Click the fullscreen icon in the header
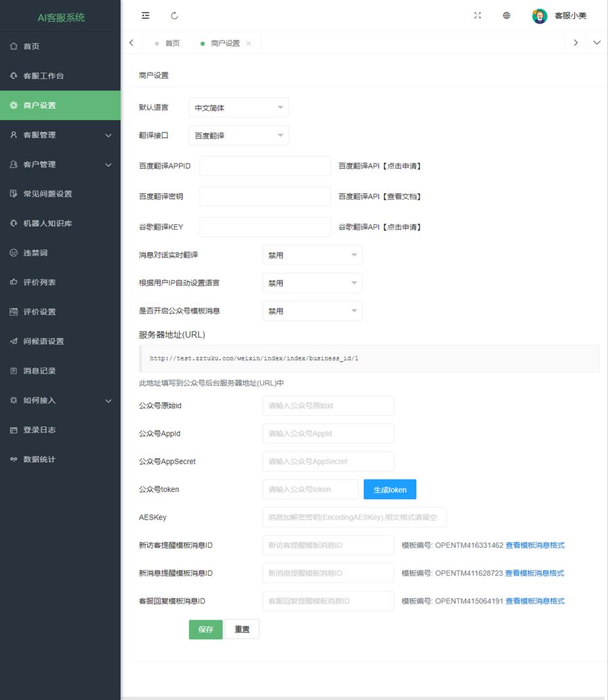Screen dimensions: 608x700 pyautogui.click(x=478, y=15)
